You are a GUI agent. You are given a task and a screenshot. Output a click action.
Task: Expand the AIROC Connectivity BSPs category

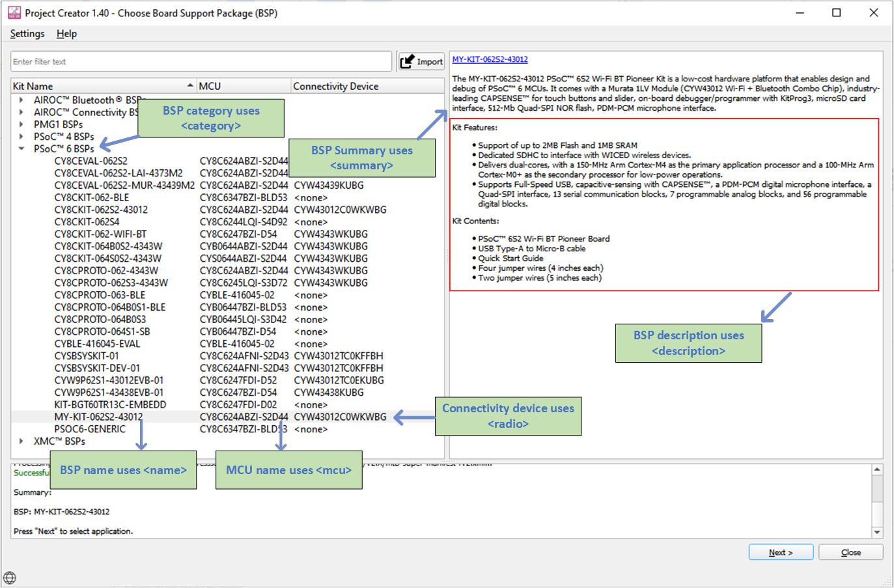pyautogui.click(x=21, y=112)
